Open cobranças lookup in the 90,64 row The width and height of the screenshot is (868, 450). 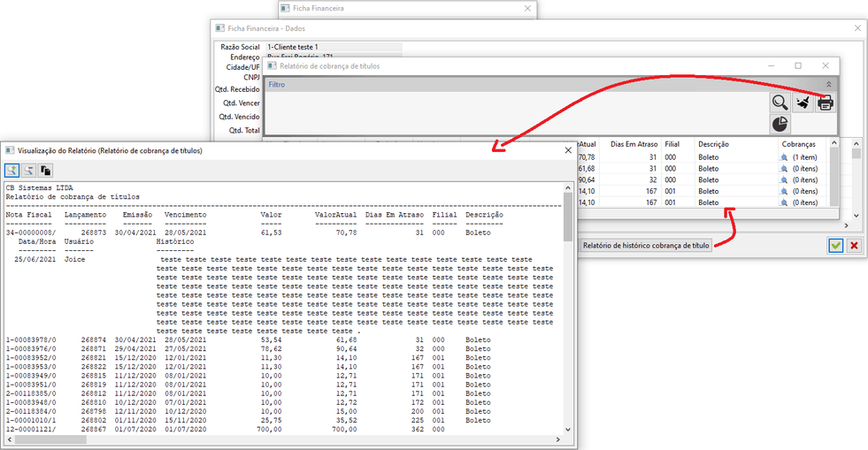pos(784,180)
